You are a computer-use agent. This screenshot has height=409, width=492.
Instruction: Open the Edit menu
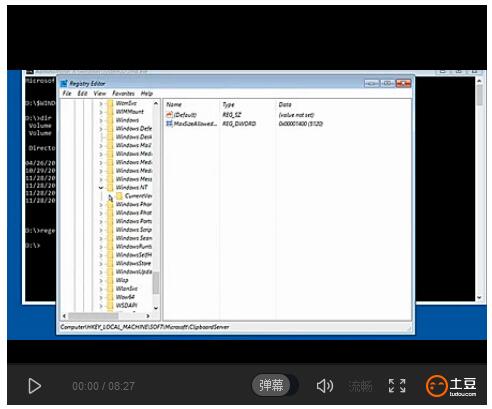[82, 93]
